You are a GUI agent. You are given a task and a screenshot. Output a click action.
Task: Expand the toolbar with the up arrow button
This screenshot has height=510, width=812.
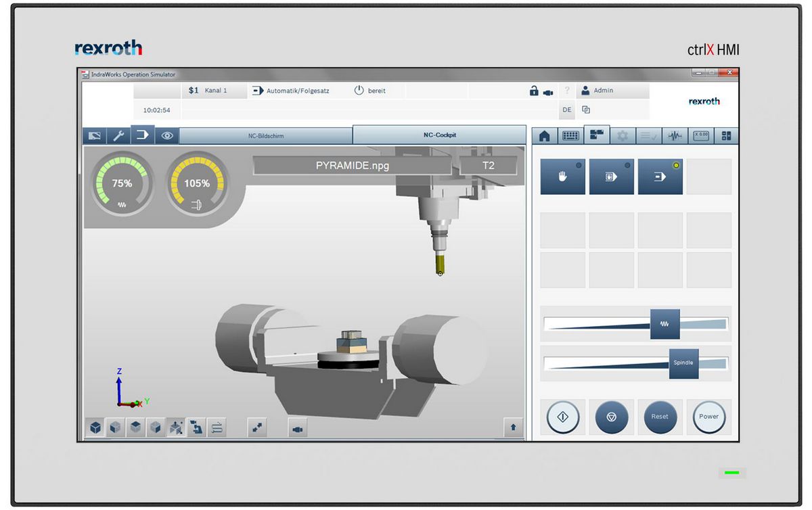pyautogui.click(x=513, y=427)
